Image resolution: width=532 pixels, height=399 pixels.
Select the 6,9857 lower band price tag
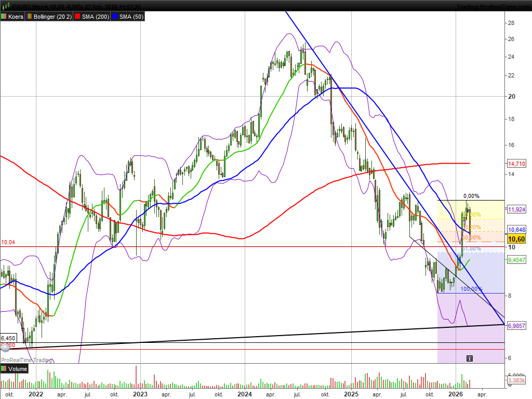516,326
